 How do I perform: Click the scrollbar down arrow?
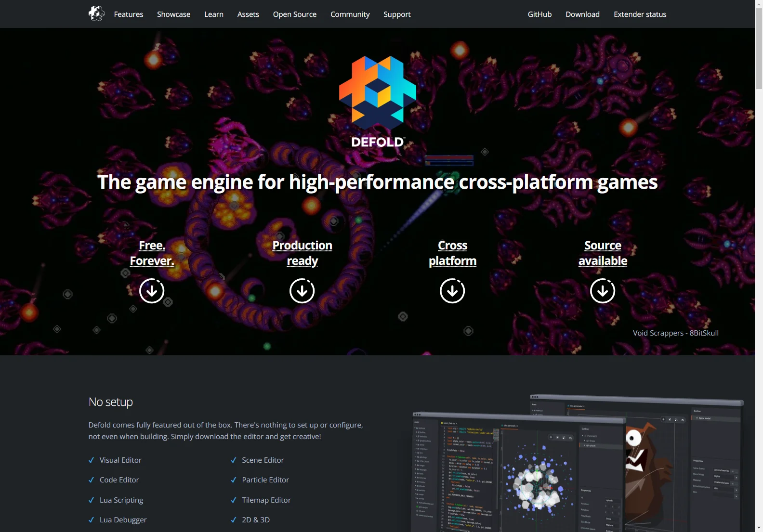[759, 528]
